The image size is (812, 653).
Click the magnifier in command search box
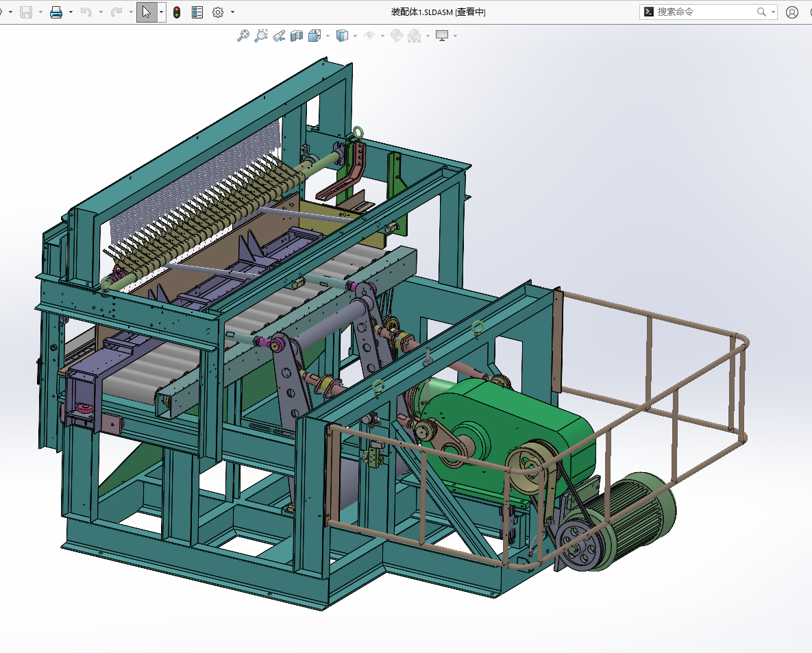click(x=761, y=12)
